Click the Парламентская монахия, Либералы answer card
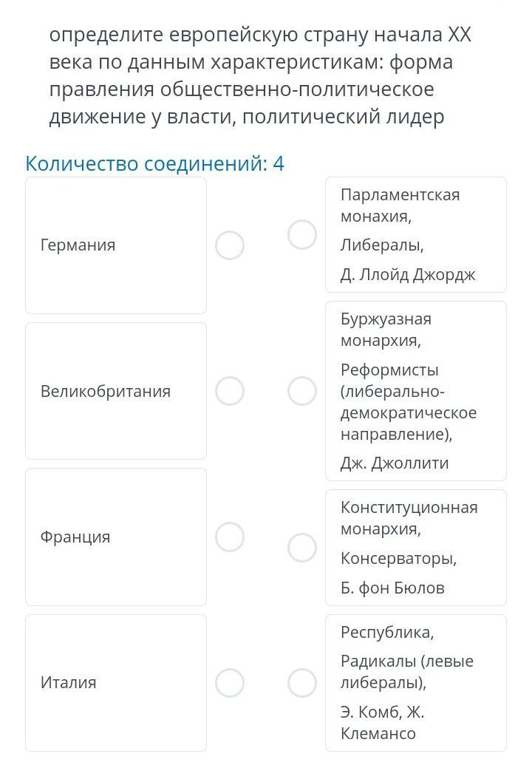The height and width of the screenshot is (765, 532). [415, 235]
